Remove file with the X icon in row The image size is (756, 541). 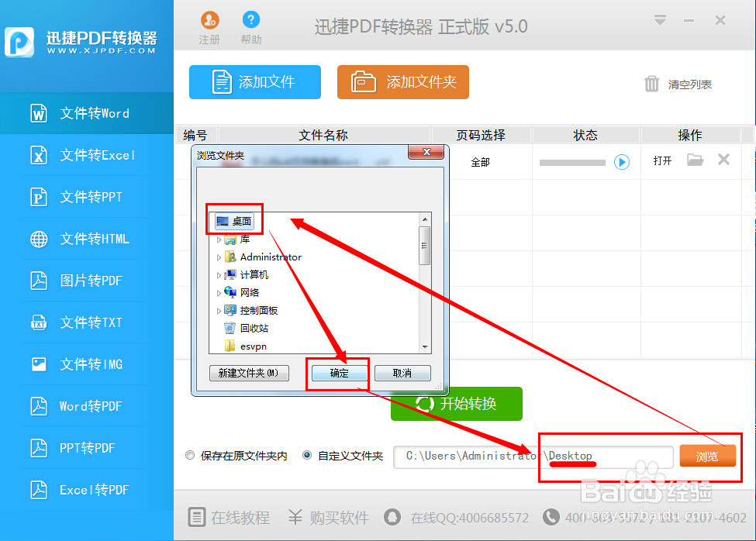click(x=723, y=160)
